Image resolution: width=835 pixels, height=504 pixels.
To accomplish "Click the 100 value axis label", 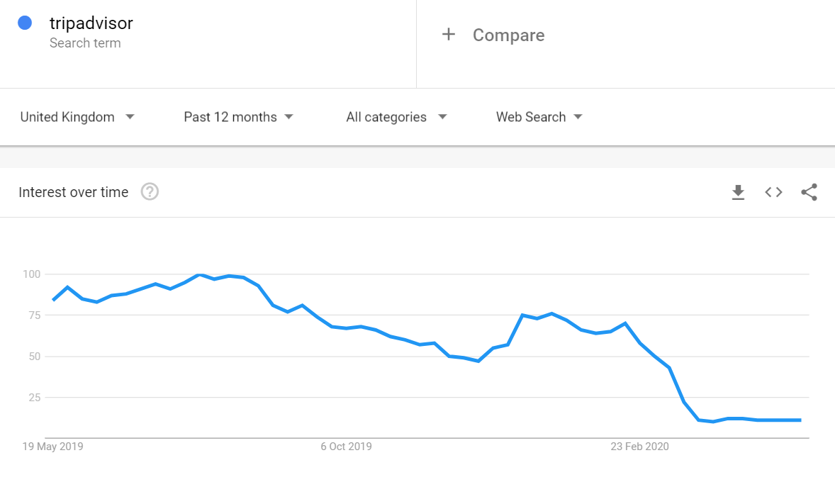I will pyautogui.click(x=32, y=274).
